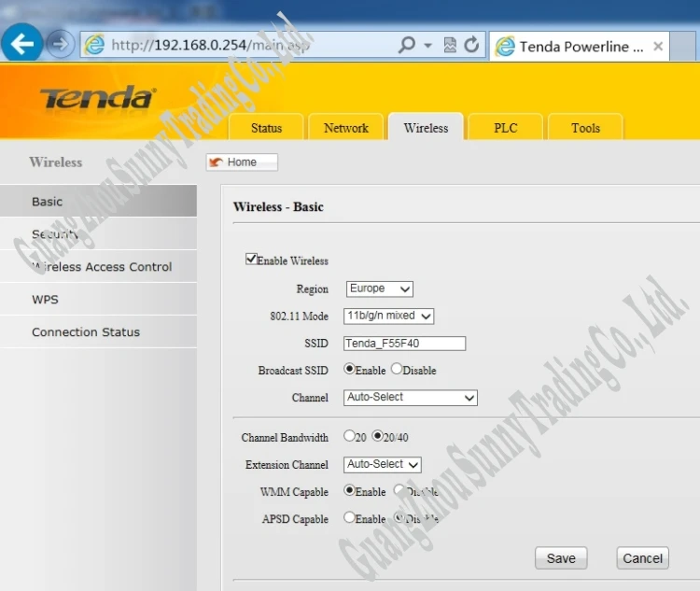This screenshot has height=591, width=700.
Task: Open the Region dropdown set to Europe
Action: click(380, 288)
